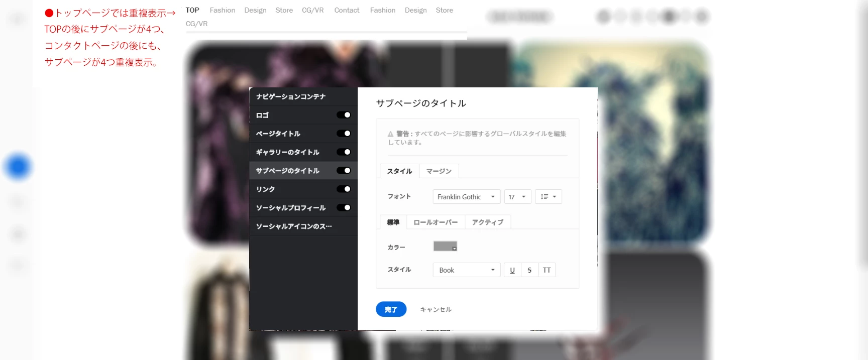Toggle the ロゴ switch off
This screenshot has width=868, height=360.
pos(344,115)
